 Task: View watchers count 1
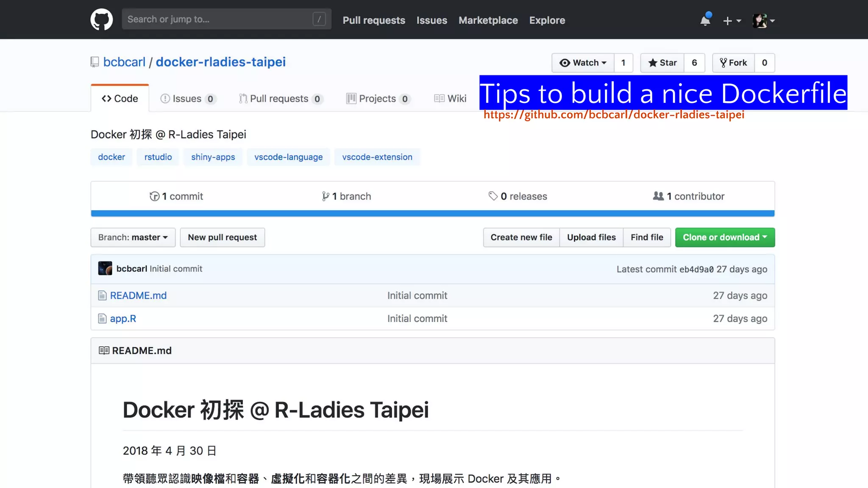623,63
